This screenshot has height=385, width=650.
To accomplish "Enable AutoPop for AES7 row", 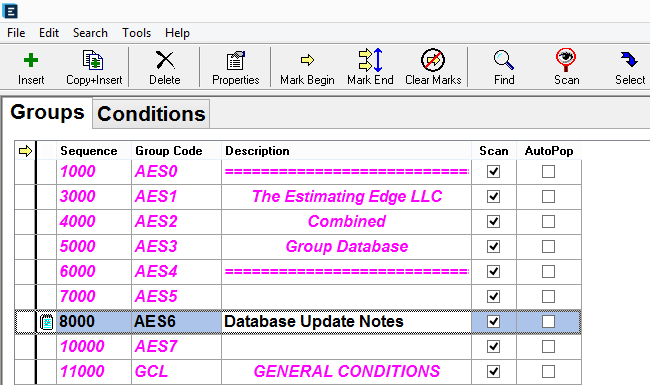I will click(x=548, y=346).
